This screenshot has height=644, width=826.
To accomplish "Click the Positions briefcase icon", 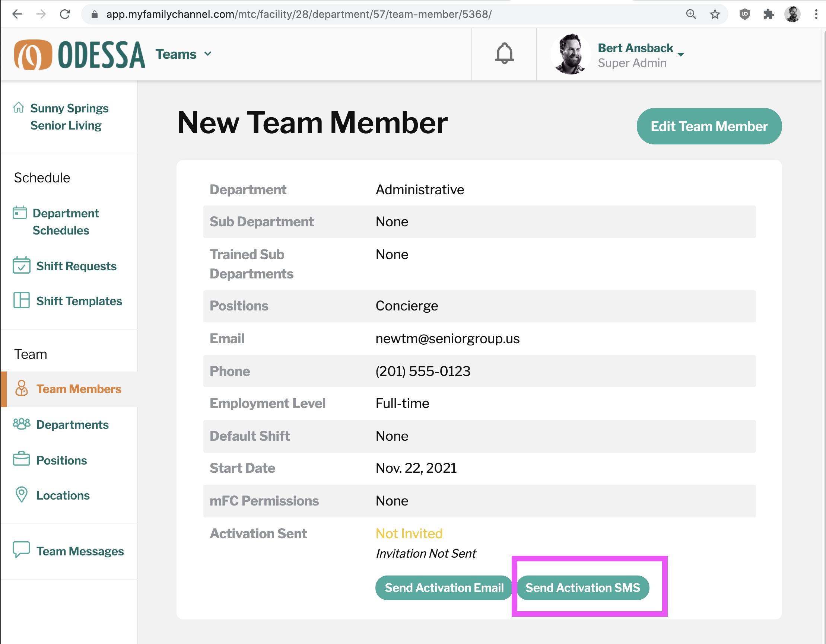I will [x=21, y=459].
